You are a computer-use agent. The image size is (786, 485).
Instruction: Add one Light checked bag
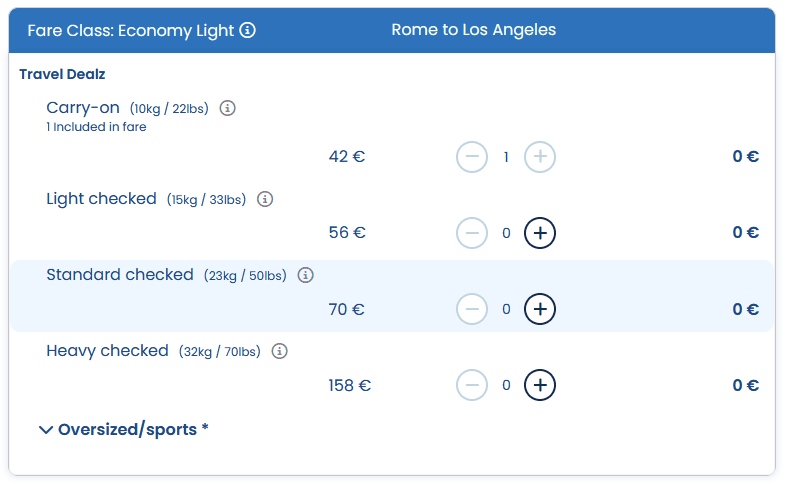tap(540, 233)
